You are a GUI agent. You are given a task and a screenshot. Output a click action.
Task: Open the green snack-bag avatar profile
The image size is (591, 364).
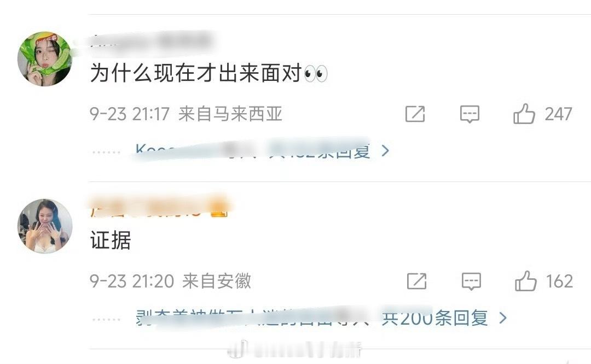[44, 58]
